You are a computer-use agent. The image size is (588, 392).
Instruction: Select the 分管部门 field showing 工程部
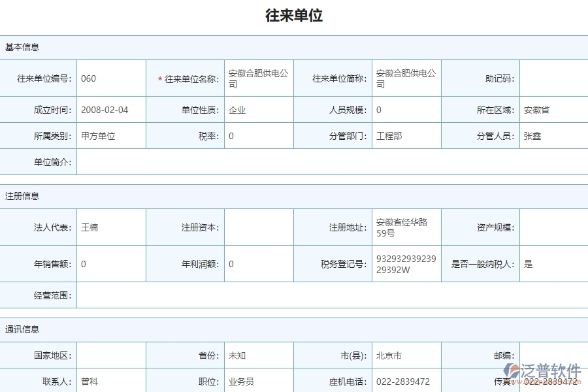tap(406, 136)
